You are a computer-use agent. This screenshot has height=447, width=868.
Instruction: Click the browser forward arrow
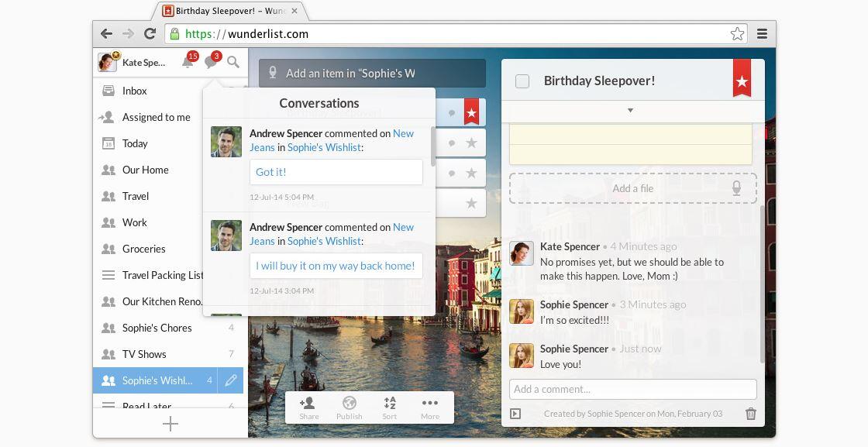[x=128, y=34]
